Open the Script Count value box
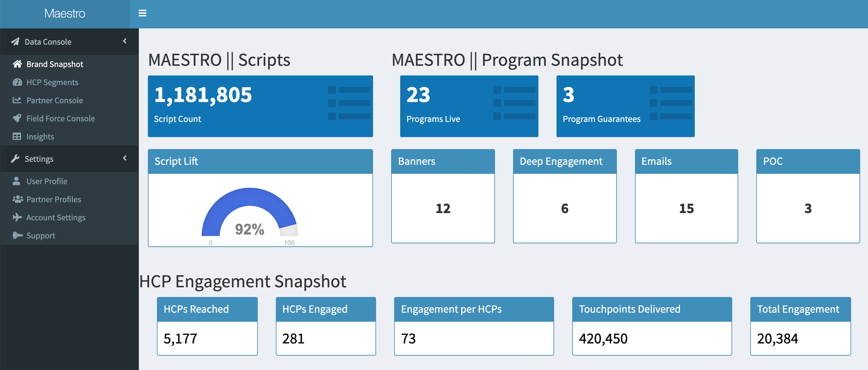The image size is (868, 370). (260, 106)
